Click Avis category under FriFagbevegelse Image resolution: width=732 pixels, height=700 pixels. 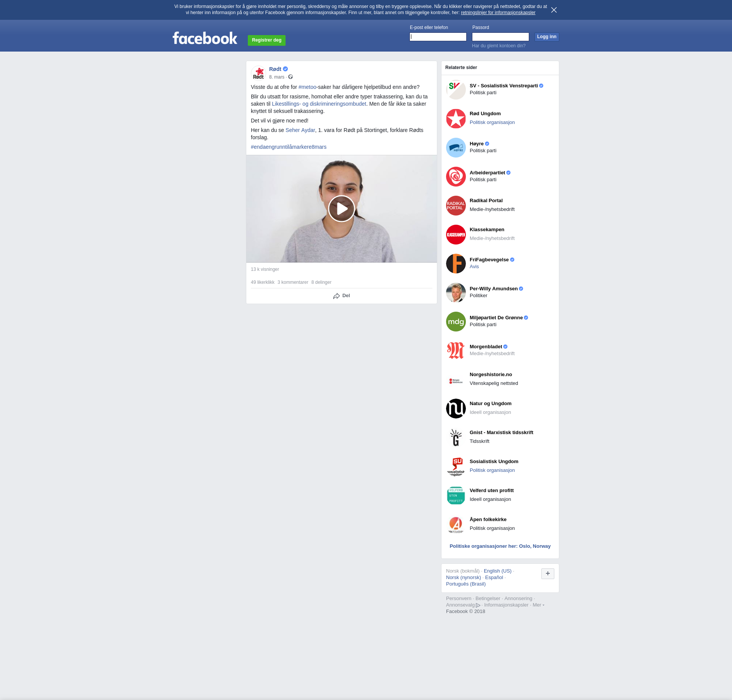(x=474, y=267)
